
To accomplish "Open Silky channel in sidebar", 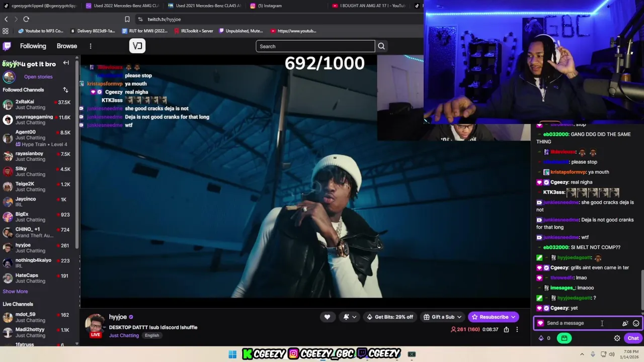I will (38, 171).
